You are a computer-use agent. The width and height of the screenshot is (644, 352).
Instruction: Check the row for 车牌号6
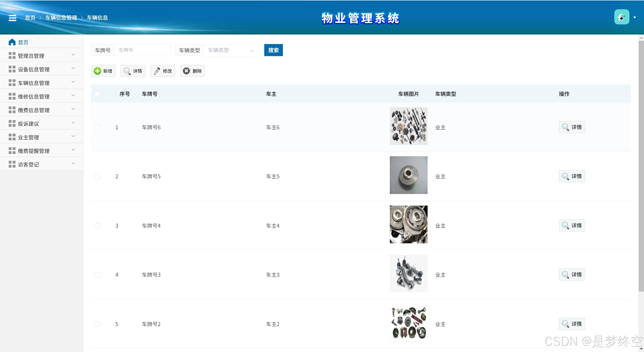[x=97, y=127]
